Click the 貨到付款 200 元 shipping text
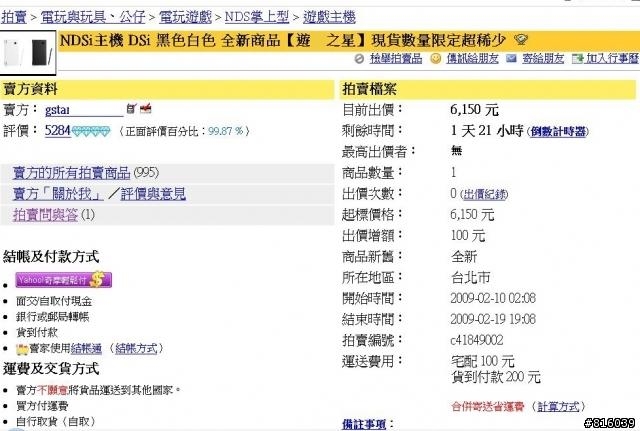This screenshot has width=640, height=431. pos(496,377)
